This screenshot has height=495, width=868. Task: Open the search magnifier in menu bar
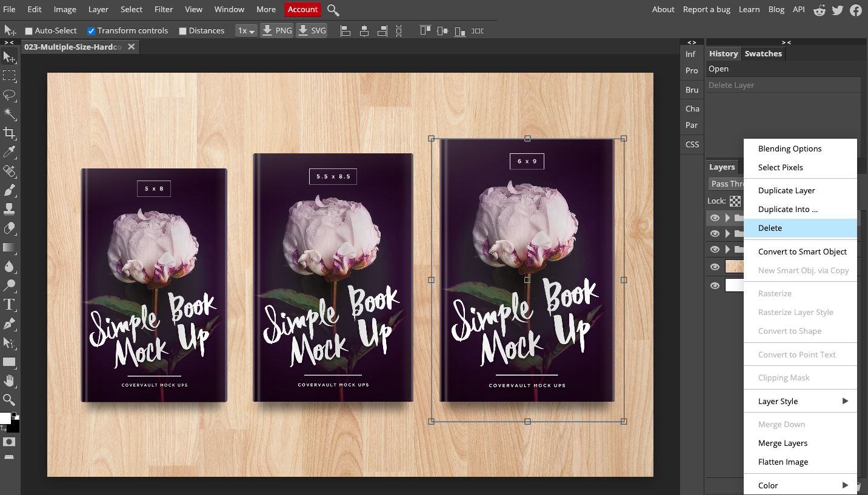click(333, 10)
